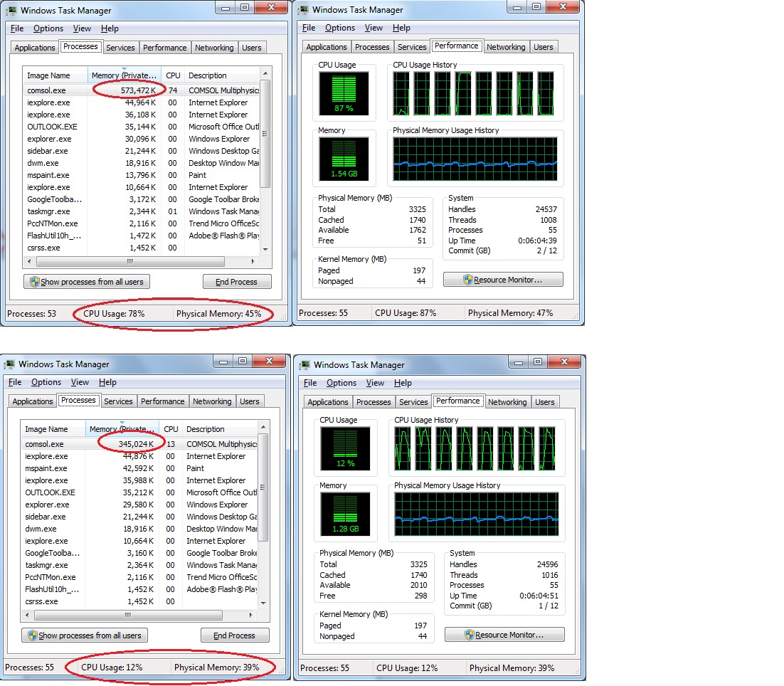
Task: Click vertical scrollbar thumb in bottom-left process list
Action: pos(263,487)
